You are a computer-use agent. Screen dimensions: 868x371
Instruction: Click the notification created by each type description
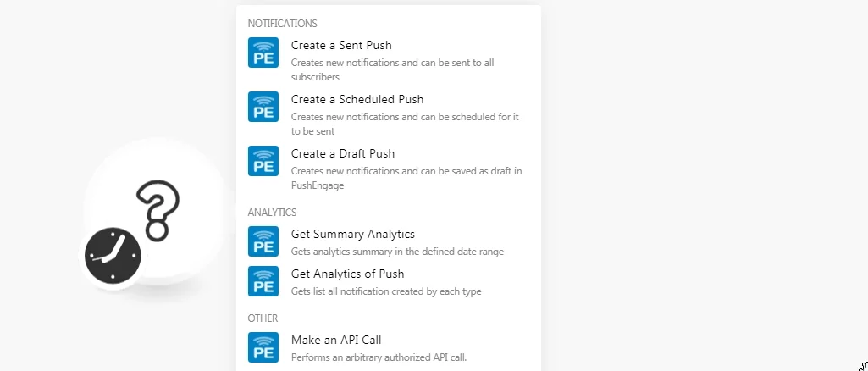[386, 291]
